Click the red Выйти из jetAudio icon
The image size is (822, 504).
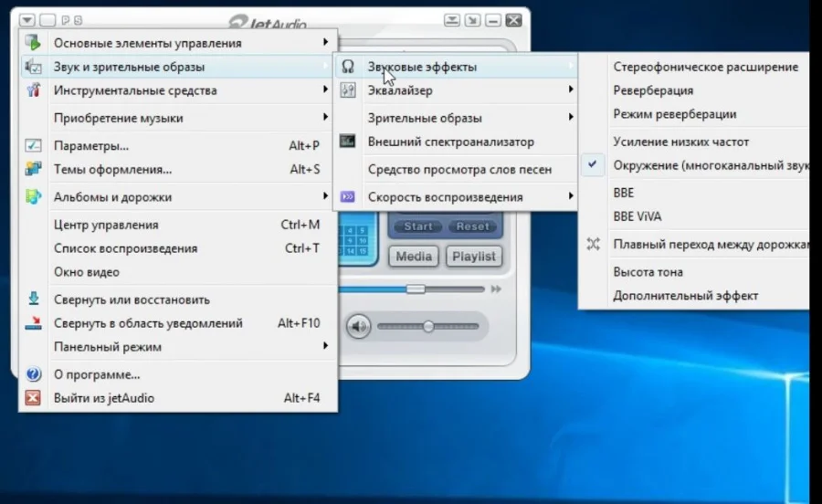coord(33,398)
